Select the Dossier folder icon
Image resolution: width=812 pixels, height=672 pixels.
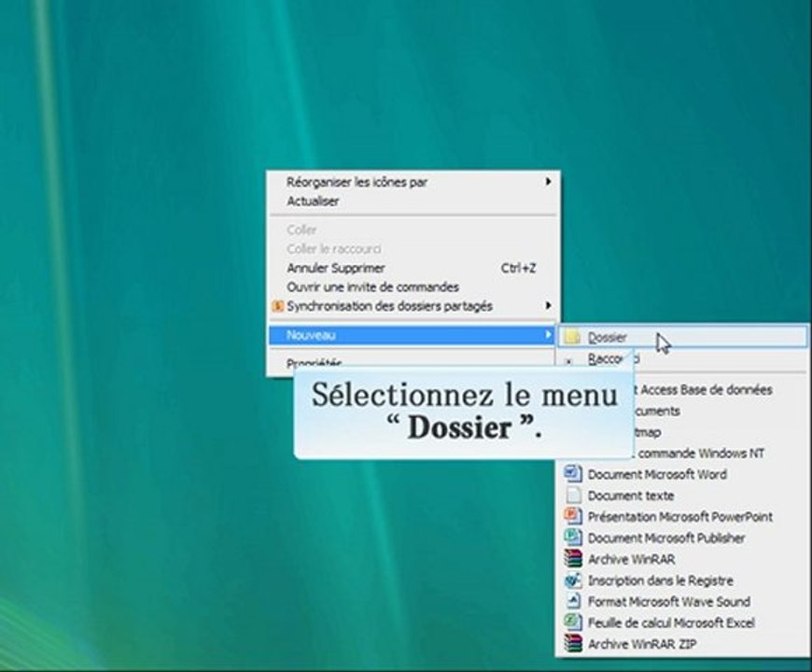(x=572, y=338)
